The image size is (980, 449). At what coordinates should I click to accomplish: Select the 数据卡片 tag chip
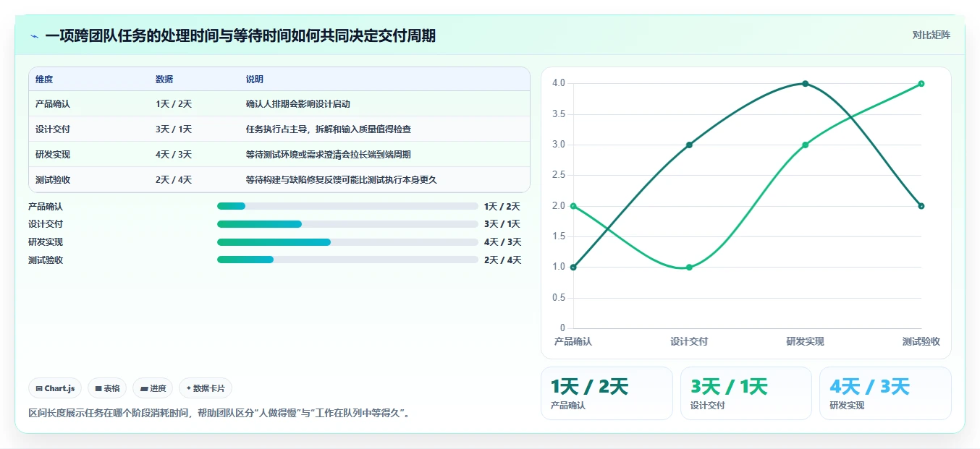click(x=206, y=388)
